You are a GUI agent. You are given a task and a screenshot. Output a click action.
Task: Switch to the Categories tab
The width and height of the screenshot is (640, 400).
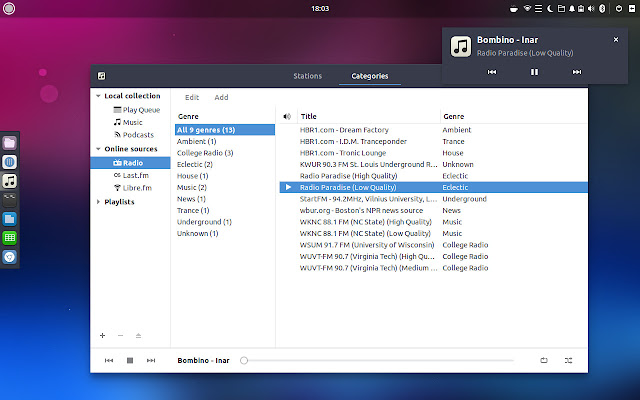370,76
